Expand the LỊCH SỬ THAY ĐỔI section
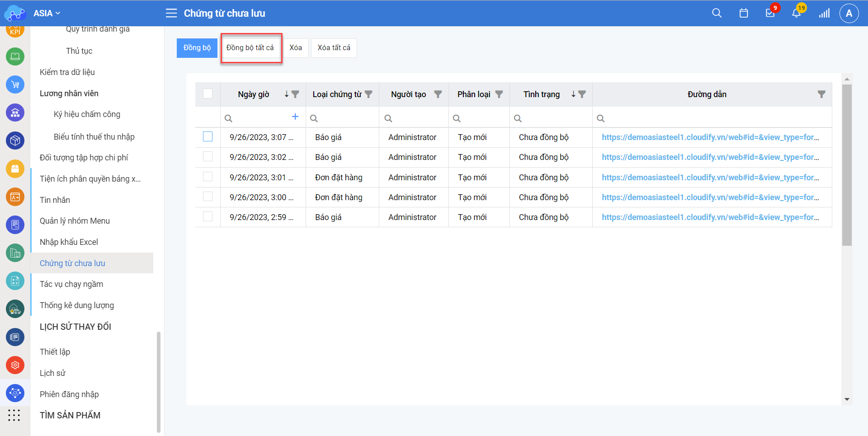Image resolution: width=868 pixels, height=436 pixels. click(x=75, y=327)
